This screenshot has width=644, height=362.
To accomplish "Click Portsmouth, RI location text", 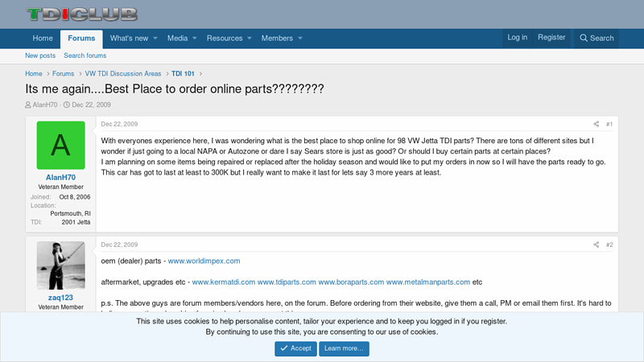I will pos(70,213).
